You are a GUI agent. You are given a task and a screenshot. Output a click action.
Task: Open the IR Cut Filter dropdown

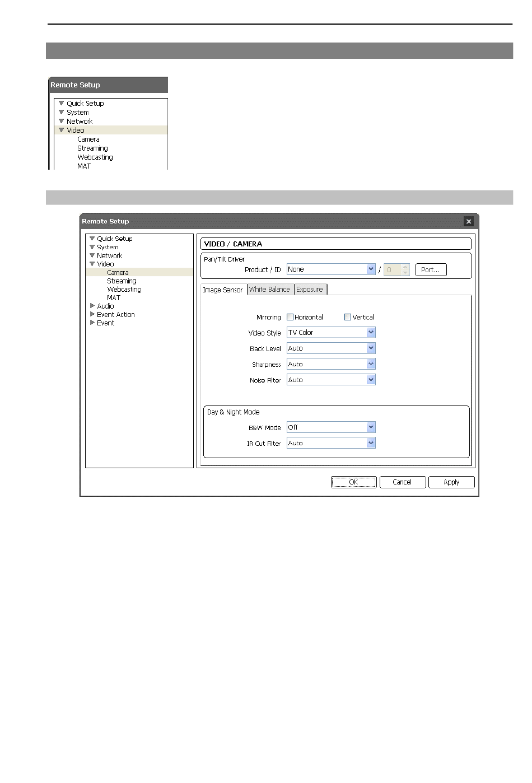(x=331, y=443)
